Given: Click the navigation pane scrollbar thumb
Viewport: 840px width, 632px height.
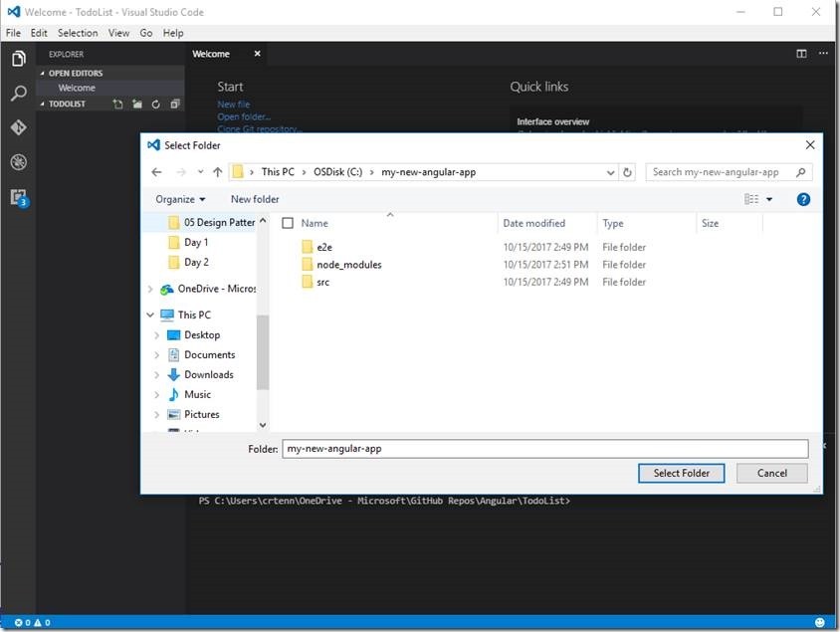Looking at the screenshot, I should click(263, 352).
